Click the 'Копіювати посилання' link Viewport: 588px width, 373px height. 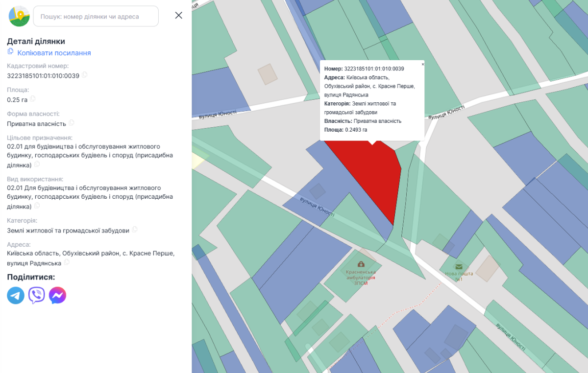pos(54,53)
